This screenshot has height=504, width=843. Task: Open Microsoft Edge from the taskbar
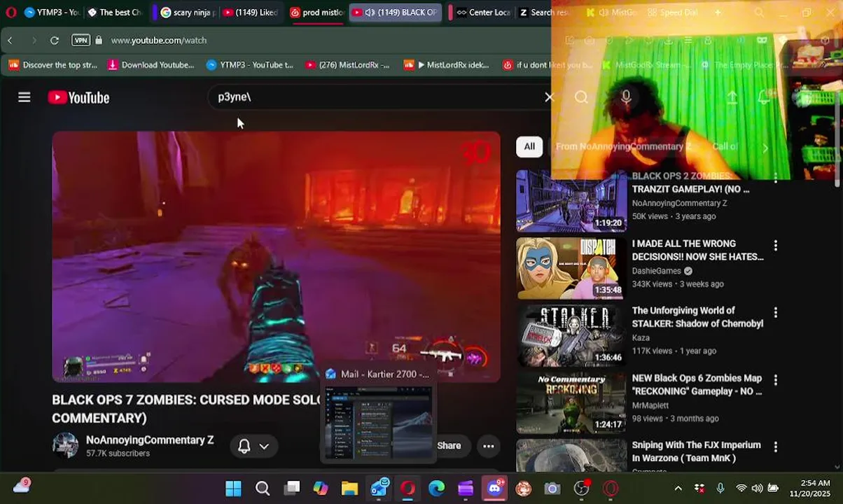coord(437,488)
